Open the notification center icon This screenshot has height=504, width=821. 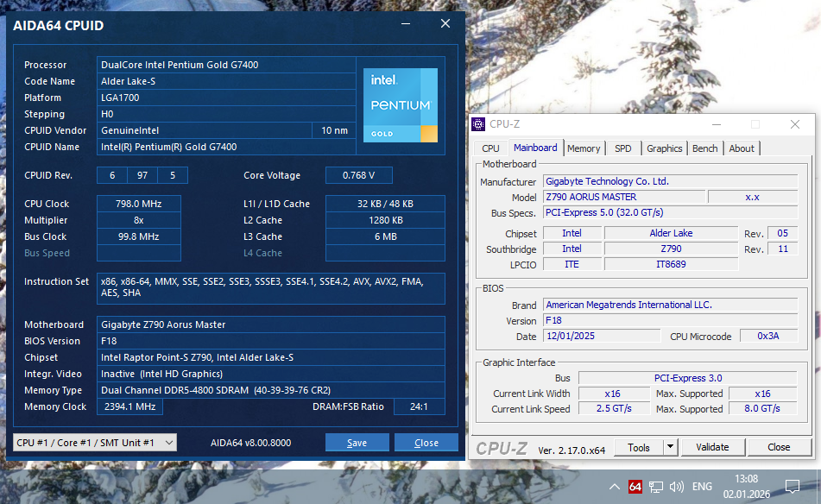(792, 487)
